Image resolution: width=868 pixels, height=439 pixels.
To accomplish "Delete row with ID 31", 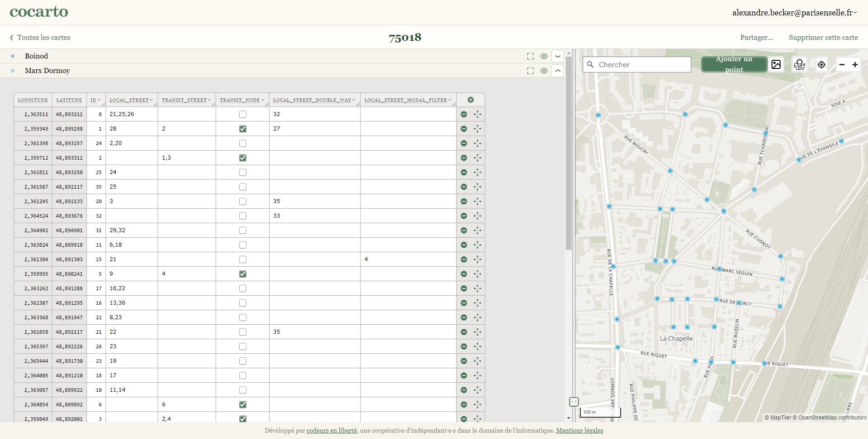I will tap(464, 230).
